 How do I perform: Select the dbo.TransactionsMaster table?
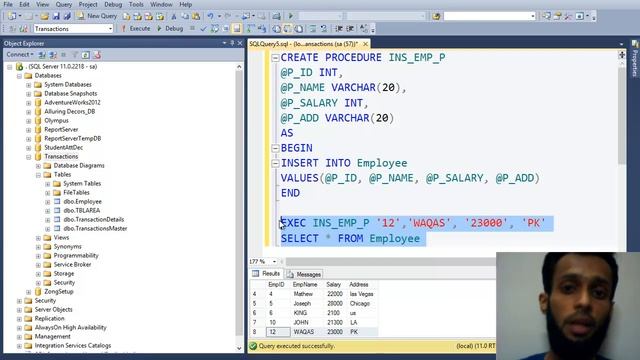[95, 229]
